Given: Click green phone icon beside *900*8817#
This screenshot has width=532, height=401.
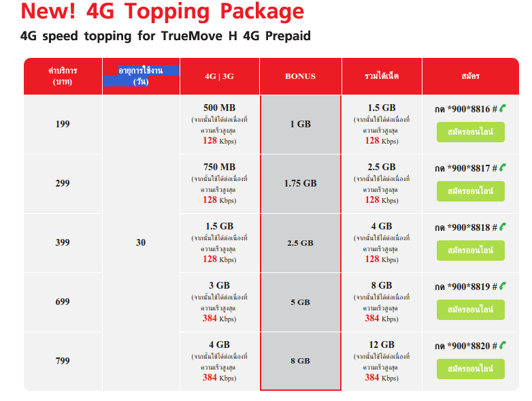Looking at the screenshot, I should (503, 167).
